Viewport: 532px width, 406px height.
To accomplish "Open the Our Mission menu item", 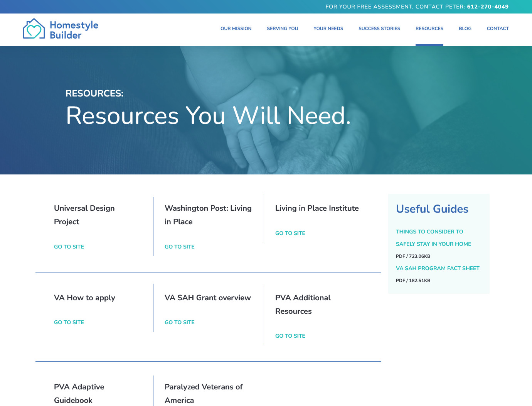I will click(236, 29).
